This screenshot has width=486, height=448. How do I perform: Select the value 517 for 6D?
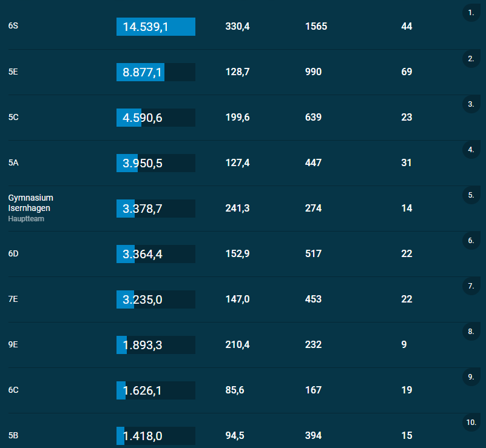313,253
